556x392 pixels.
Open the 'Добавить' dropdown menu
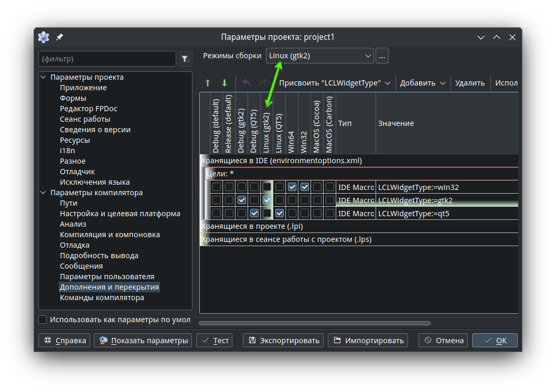coord(423,83)
